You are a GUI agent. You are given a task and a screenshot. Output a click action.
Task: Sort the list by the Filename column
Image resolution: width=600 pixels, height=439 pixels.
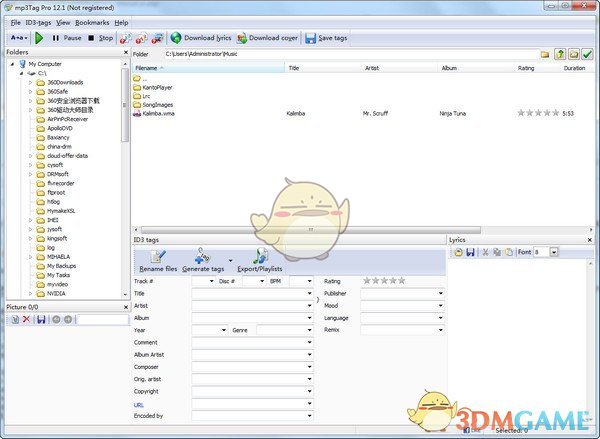209,68
